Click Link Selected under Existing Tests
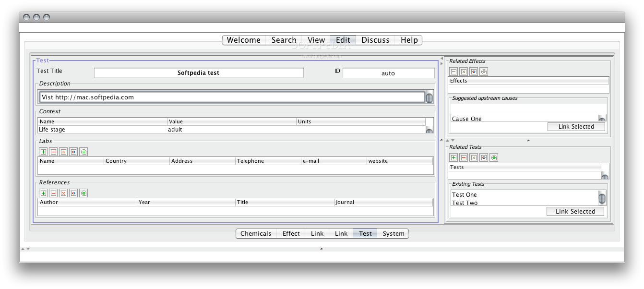The height and width of the screenshot is (289, 644). [x=575, y=211]
